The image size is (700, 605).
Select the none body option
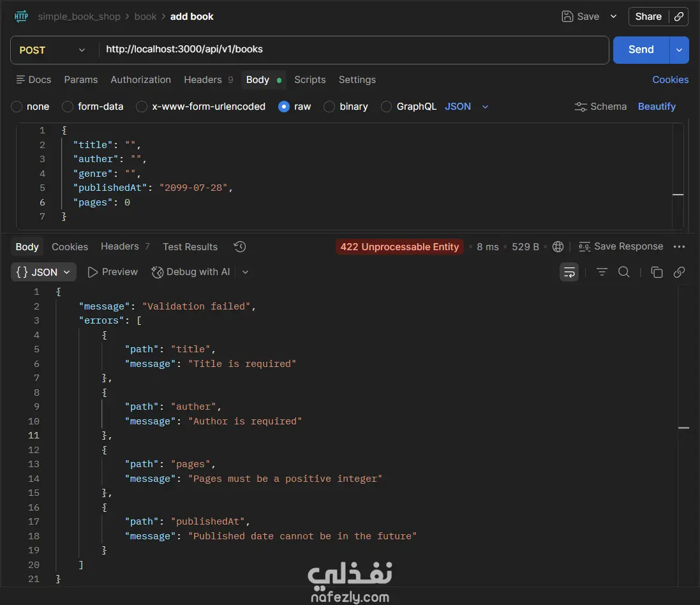17,107
